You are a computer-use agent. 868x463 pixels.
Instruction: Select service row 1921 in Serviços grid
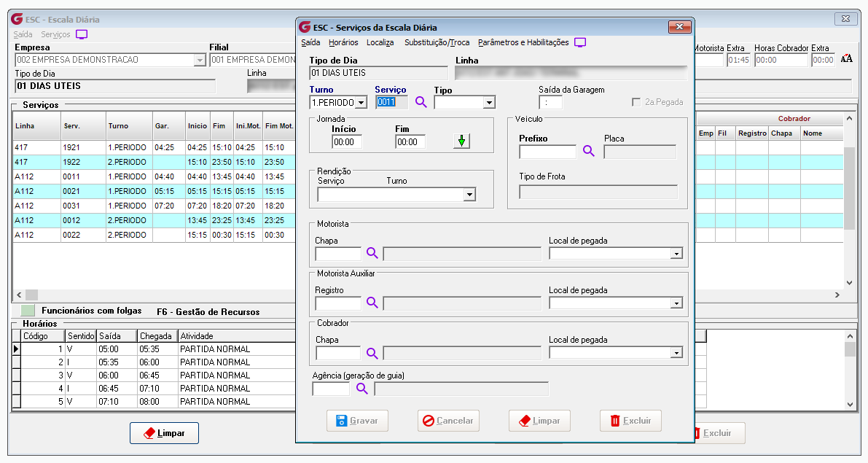154,147
